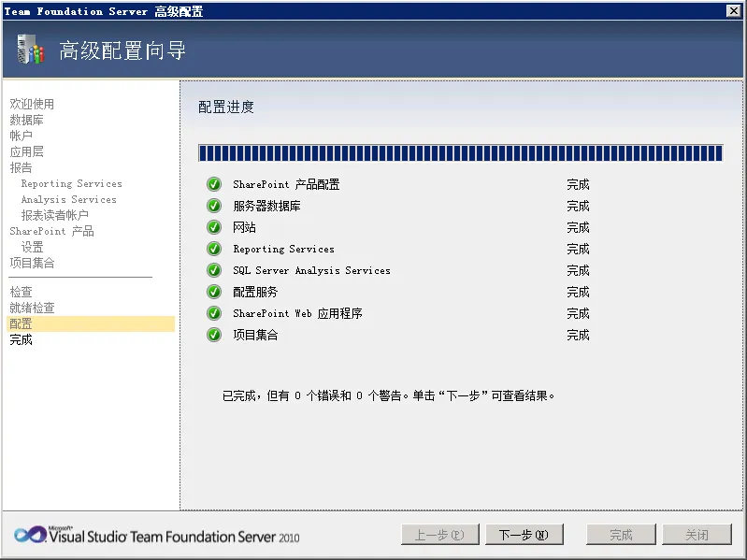Screen dimensions: 747x560
Task: Open the 设置 sub-step under SharePoint 产品
Action: [x=33, y=247]
